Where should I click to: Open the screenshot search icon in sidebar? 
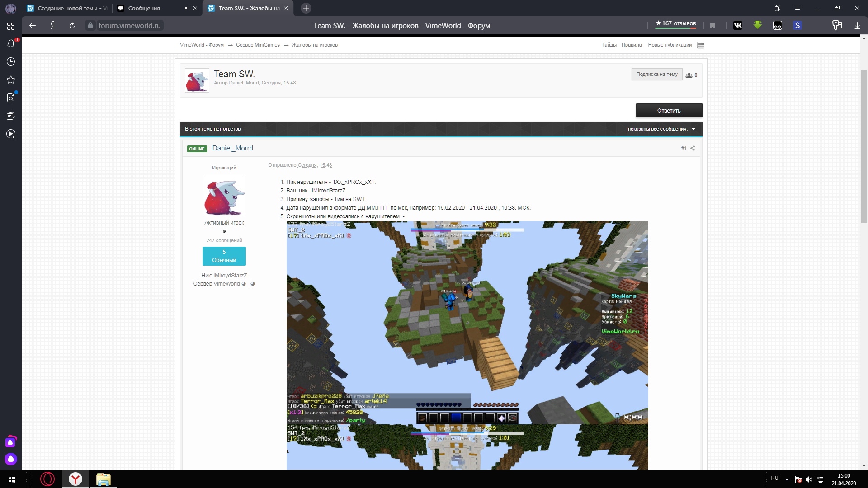pos(11,98)
